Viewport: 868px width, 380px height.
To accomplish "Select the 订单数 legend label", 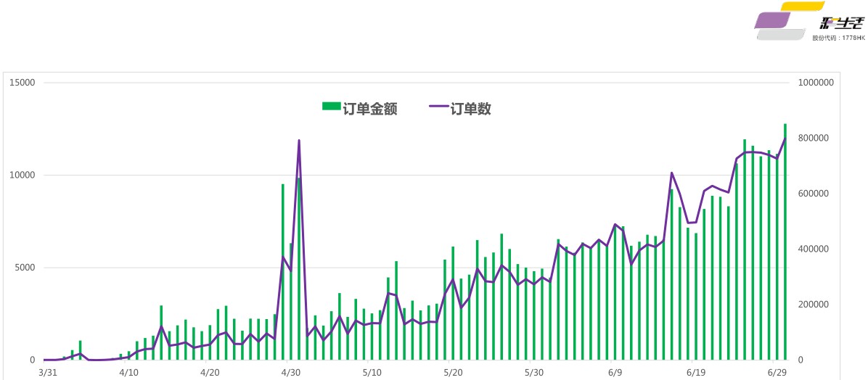I will click(470, 109).
